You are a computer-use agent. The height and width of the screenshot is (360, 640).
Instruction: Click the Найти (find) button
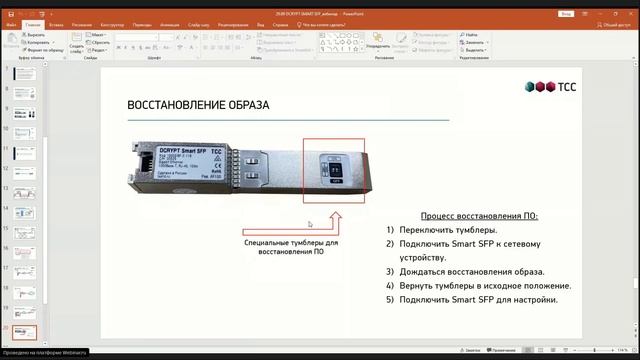469,35
